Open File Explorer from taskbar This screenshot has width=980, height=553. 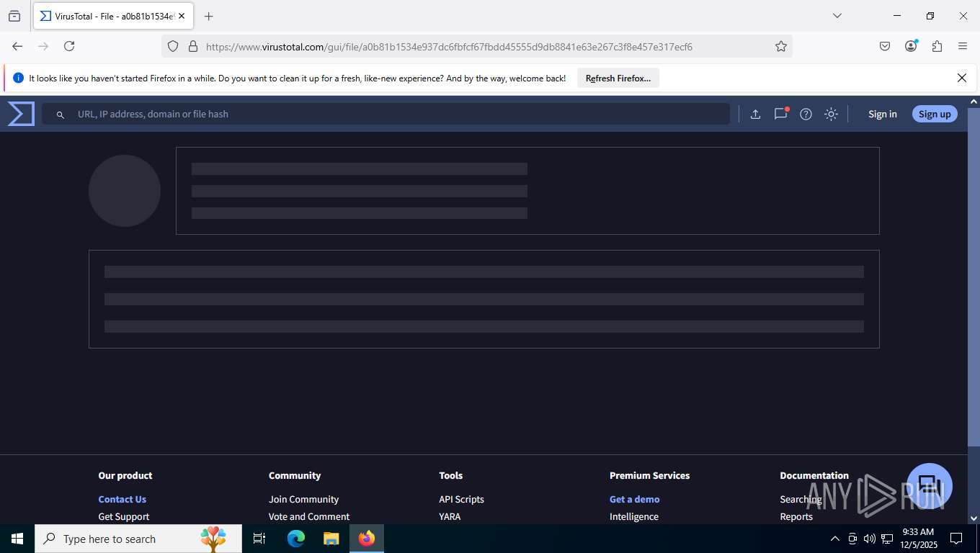coord(331,539)
